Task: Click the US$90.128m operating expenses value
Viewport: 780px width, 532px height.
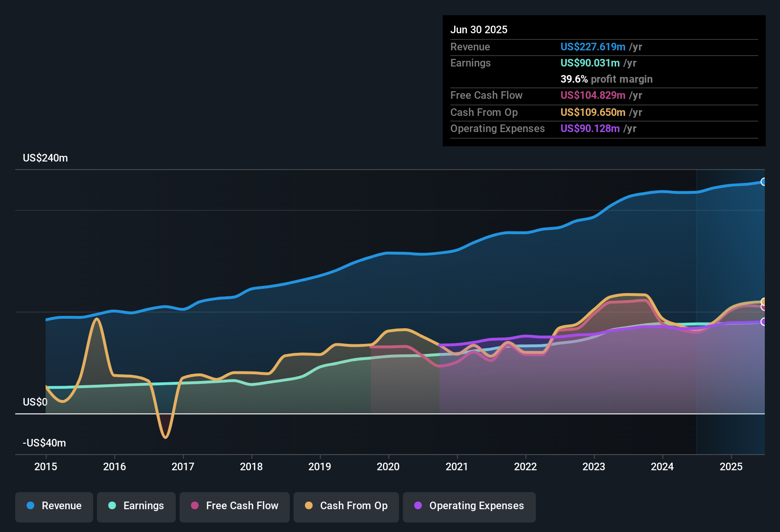Action: click(x=590, y=128)
